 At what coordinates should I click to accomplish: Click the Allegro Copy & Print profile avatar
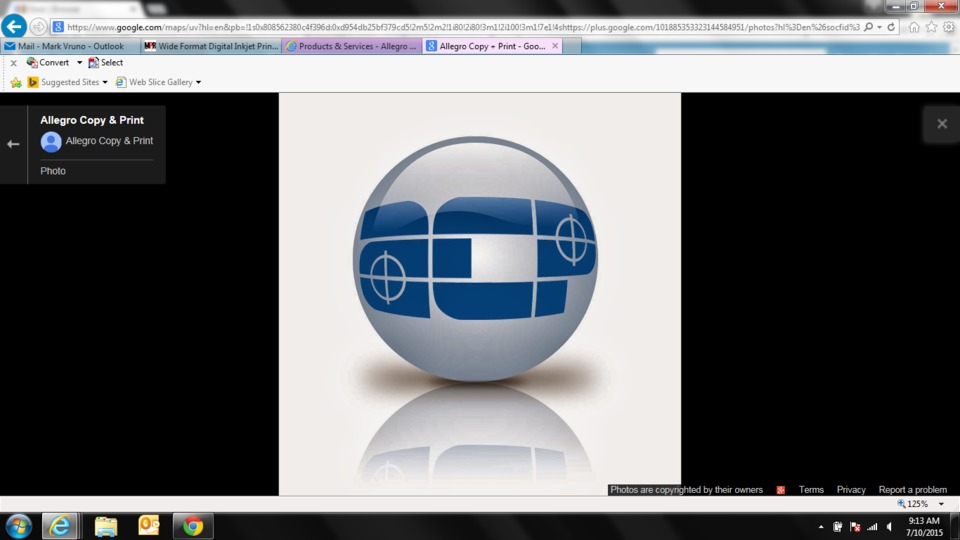pyautogui.click(x=51, y=142)
